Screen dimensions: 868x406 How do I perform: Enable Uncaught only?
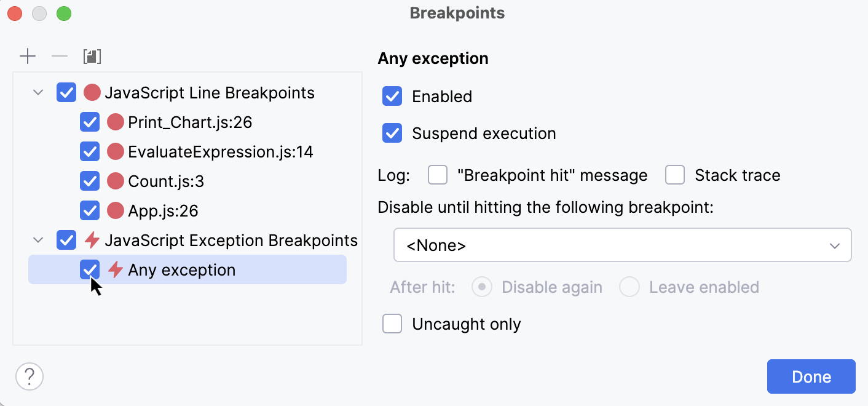point(392,324)
